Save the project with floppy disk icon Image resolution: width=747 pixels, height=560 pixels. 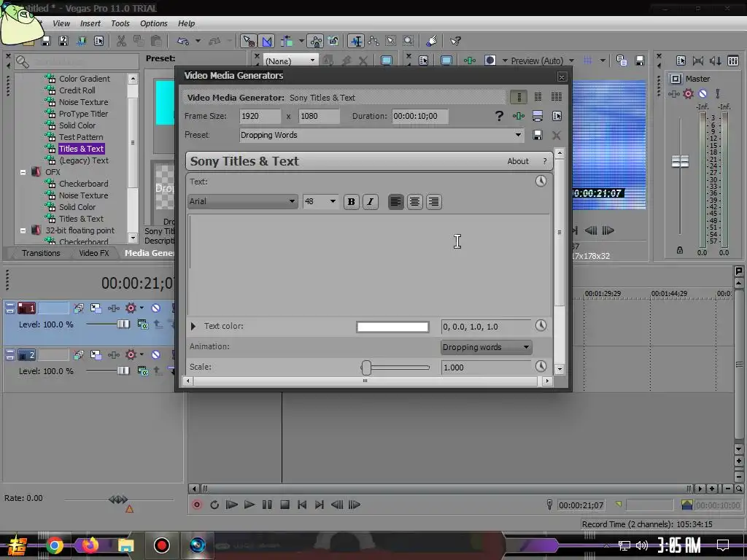pos(46,41)
